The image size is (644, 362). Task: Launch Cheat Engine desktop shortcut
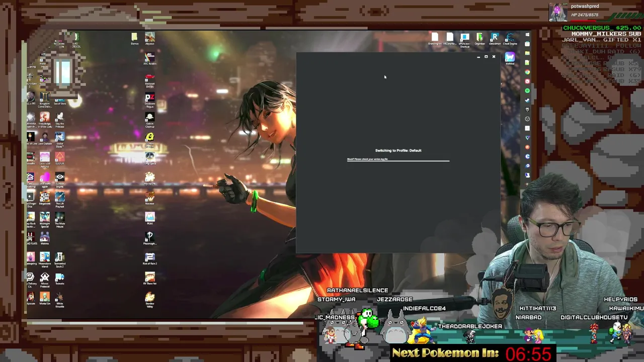510,39
